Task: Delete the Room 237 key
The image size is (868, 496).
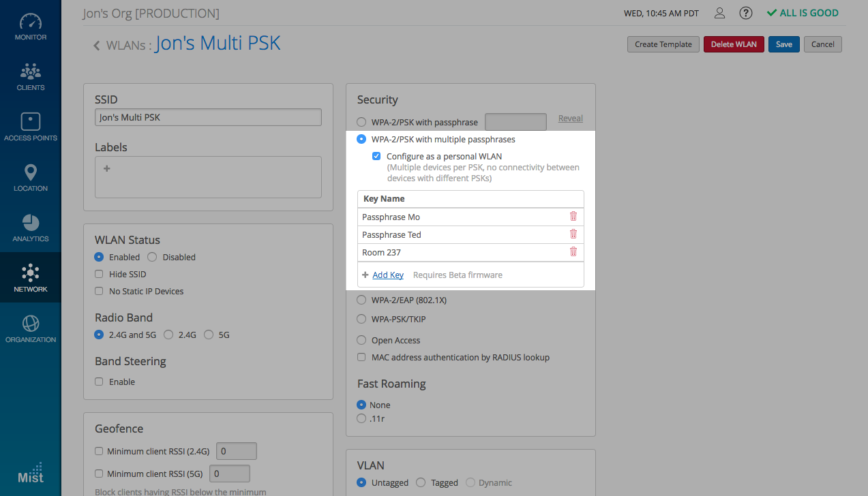Action: [x=573, y=252]
